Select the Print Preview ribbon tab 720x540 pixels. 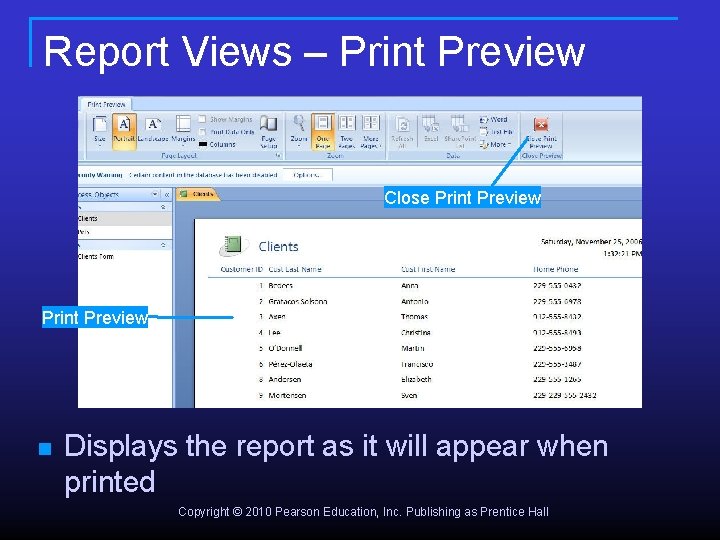tap(106, 105)
